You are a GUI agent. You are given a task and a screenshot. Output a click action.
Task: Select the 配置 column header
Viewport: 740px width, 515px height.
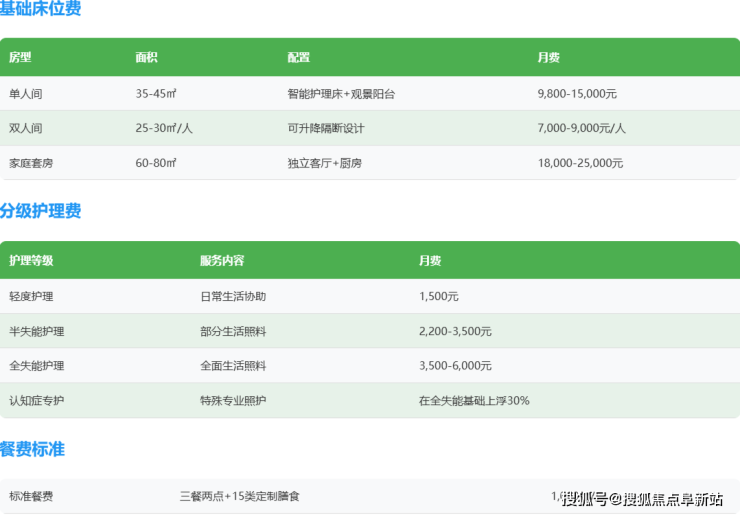point(298,57)
